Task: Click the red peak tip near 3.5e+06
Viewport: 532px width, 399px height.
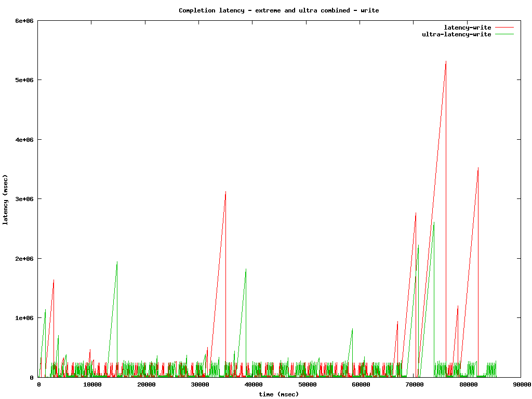Action: point(478,168)
